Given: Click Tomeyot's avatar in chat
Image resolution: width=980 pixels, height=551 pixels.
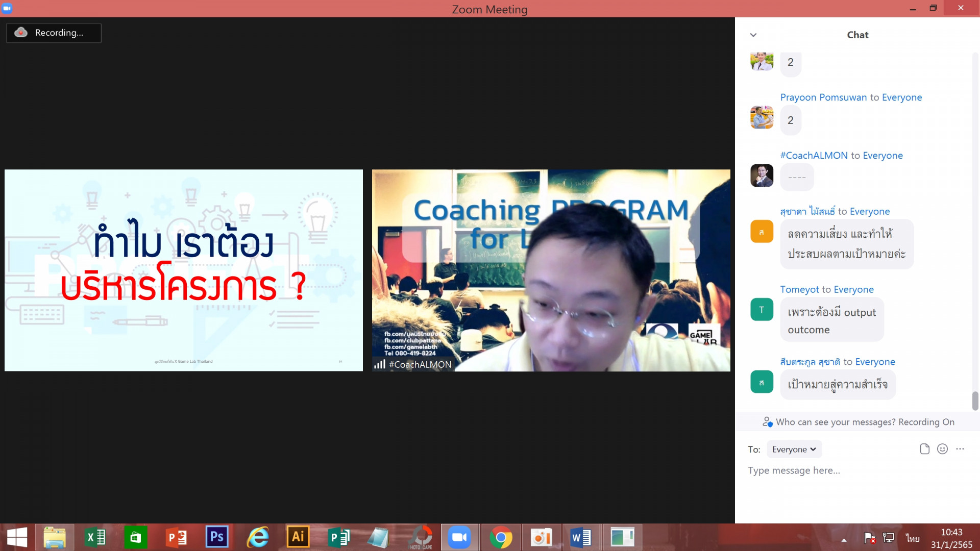Looking at the screenshot, I should tap(762, 310).
